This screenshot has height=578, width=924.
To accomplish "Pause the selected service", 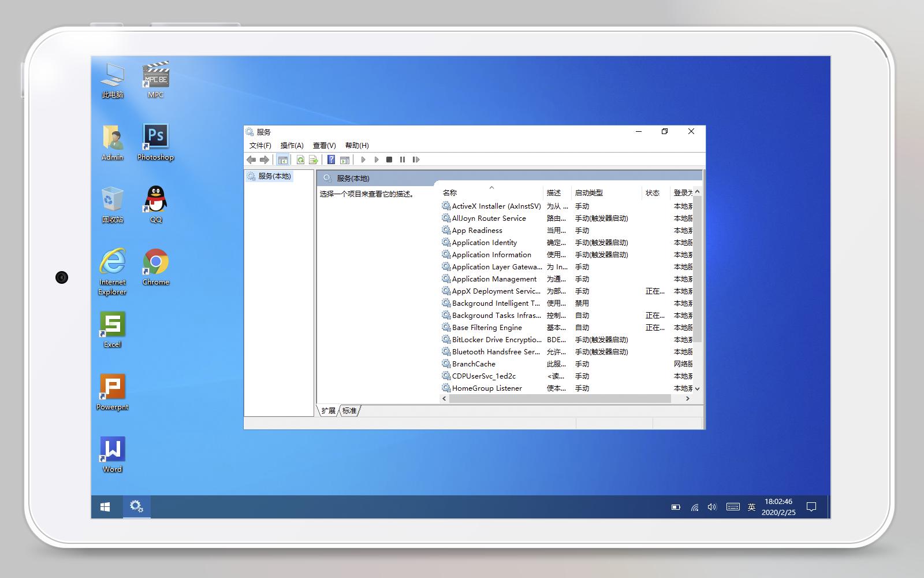I will pos(403,160).
